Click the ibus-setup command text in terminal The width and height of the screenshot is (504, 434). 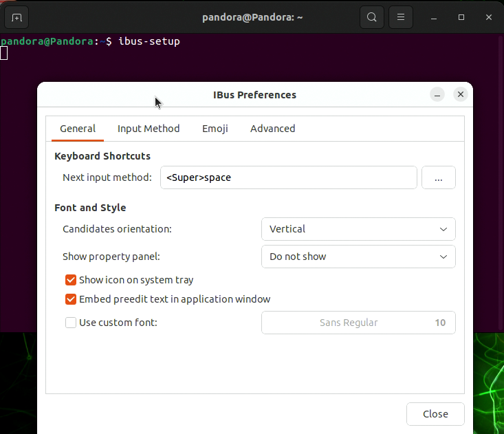point(149,41)
